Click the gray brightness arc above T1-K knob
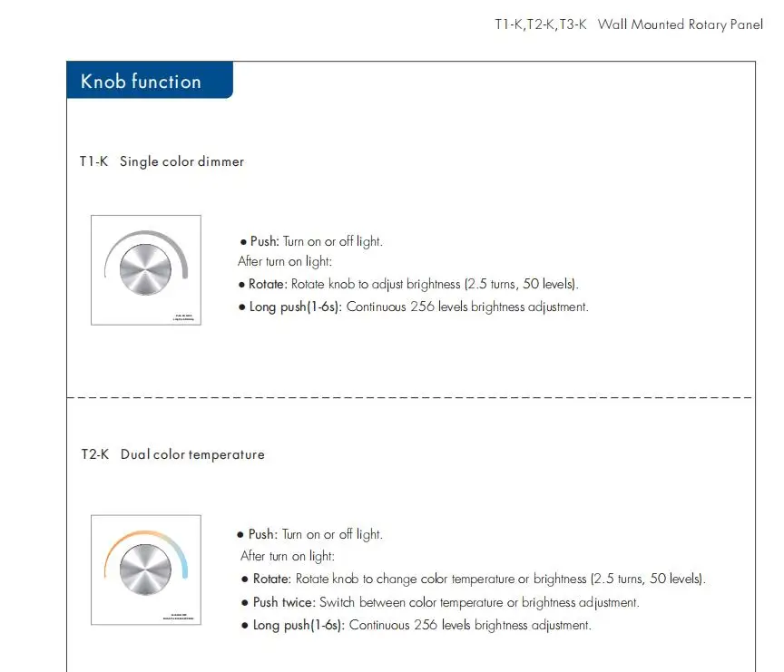 pos(146,239)
